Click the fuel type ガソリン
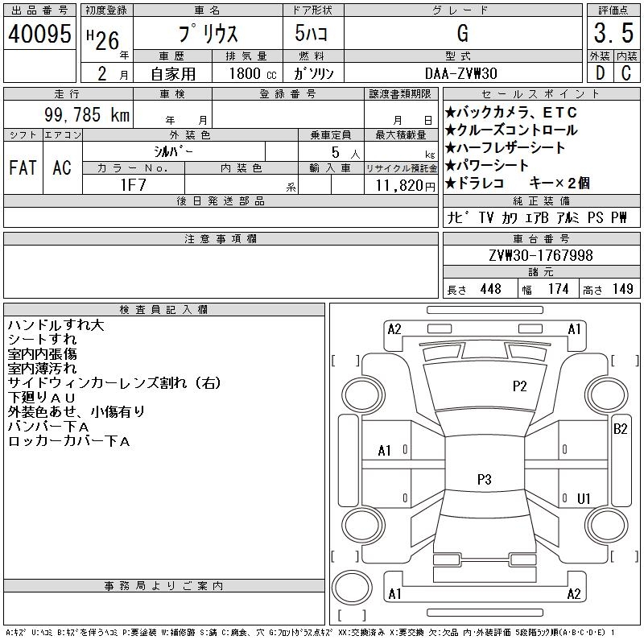This screenshot has height=644, width=644. (x=313, y=73)
